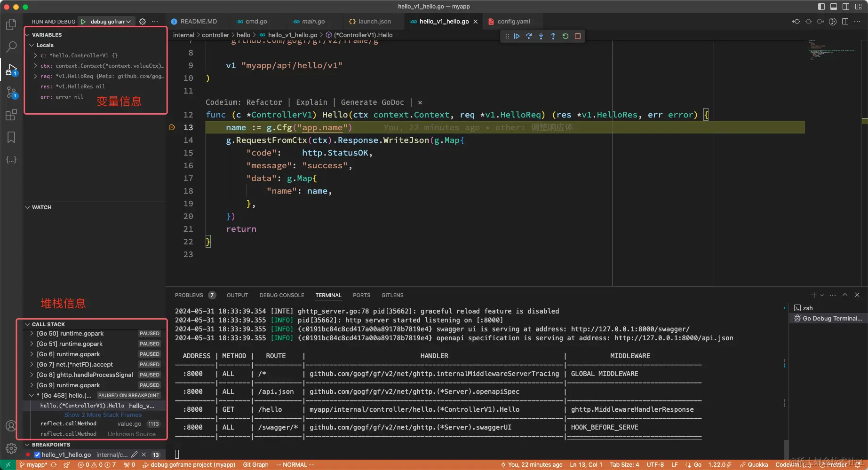Open the PORTS panel tab

[361, 295]
